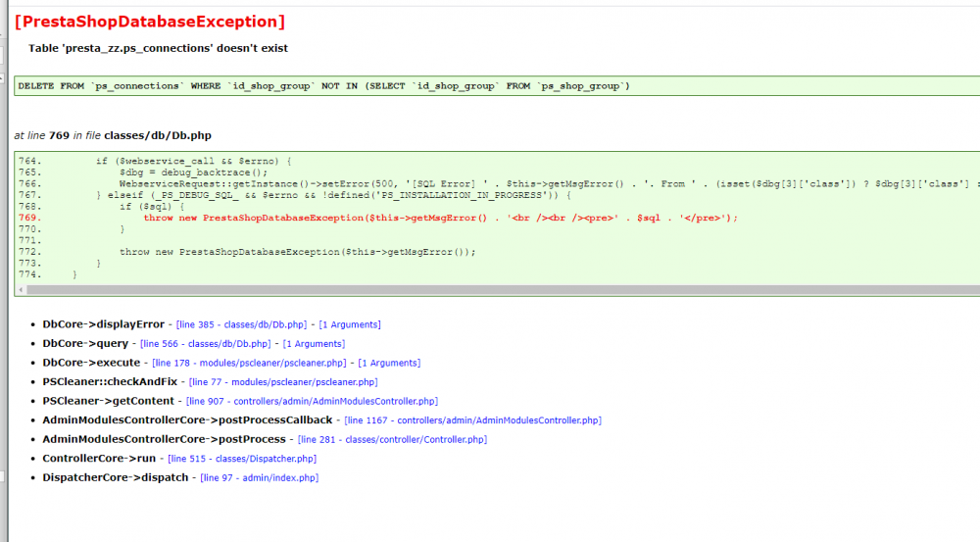
Task: Click the ControllerCore->run entry name
Action: pos(99,459)
